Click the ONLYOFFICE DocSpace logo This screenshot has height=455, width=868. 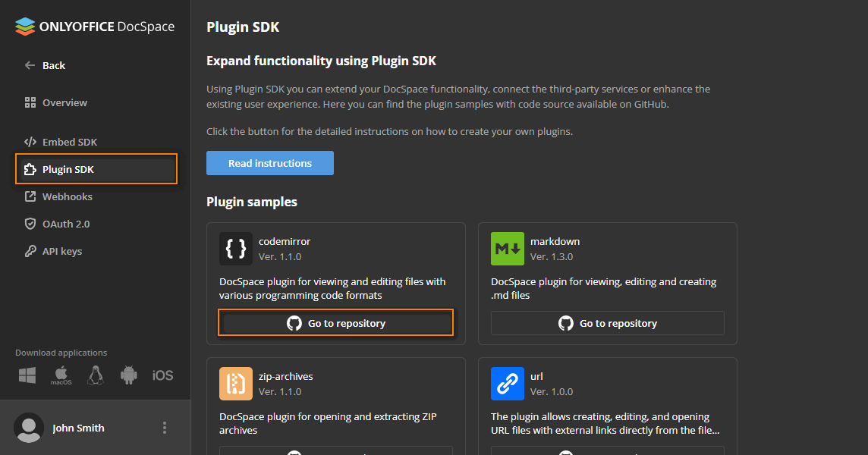(x=95, y=27)
